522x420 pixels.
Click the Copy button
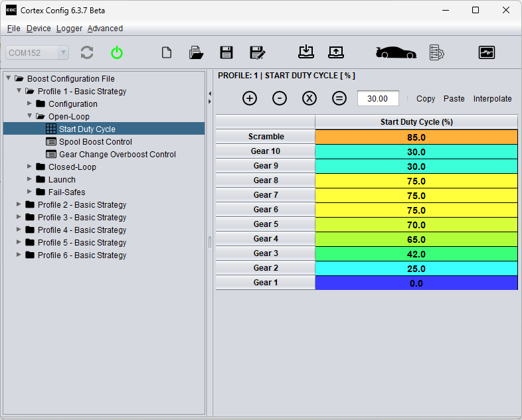click(426, 98)
